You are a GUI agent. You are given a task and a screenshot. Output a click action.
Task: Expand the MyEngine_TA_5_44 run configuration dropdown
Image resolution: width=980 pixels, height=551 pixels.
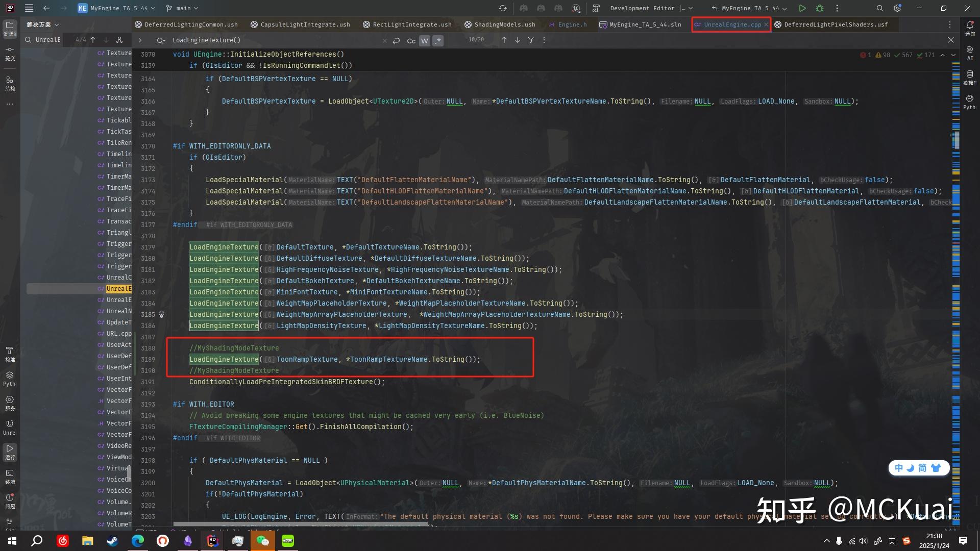click(750, 8)
